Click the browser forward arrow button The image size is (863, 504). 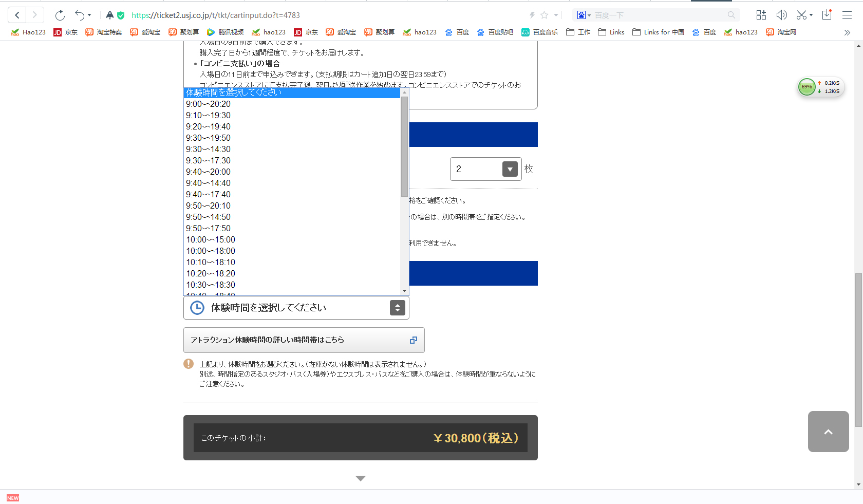pyautogui.click(x=34, y=15)
